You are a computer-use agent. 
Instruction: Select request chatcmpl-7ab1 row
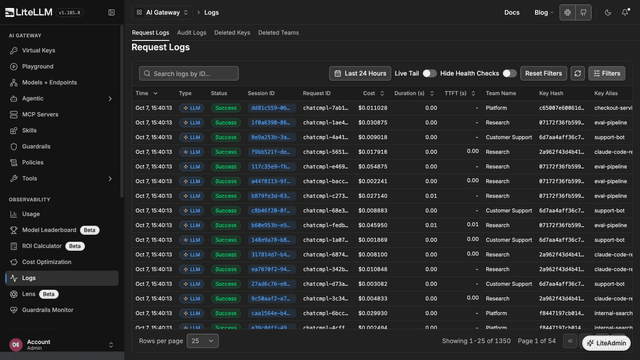click(x=382, y=108)
